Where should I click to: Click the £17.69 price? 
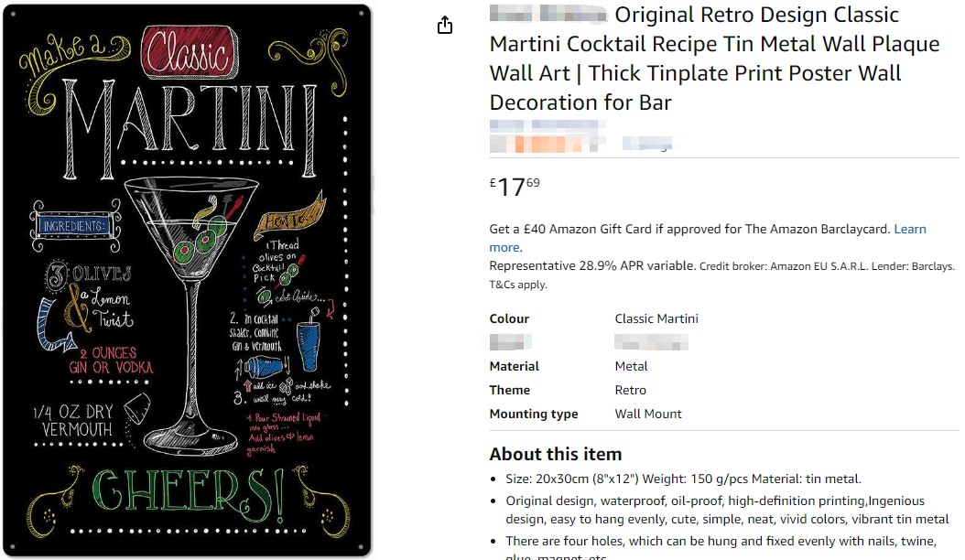(x=515, y=187)
